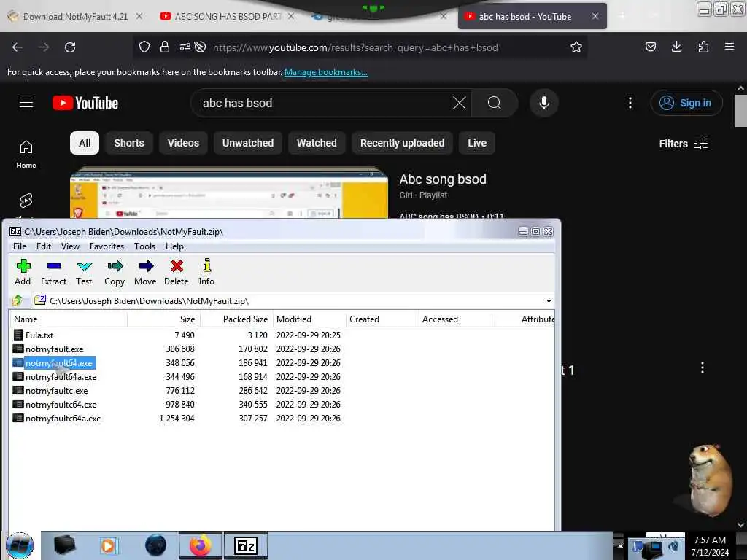Click the red Delete icon in 7-Zip
Image resolution: width=747 pixels, height=560 pixels.
point(177,272)
